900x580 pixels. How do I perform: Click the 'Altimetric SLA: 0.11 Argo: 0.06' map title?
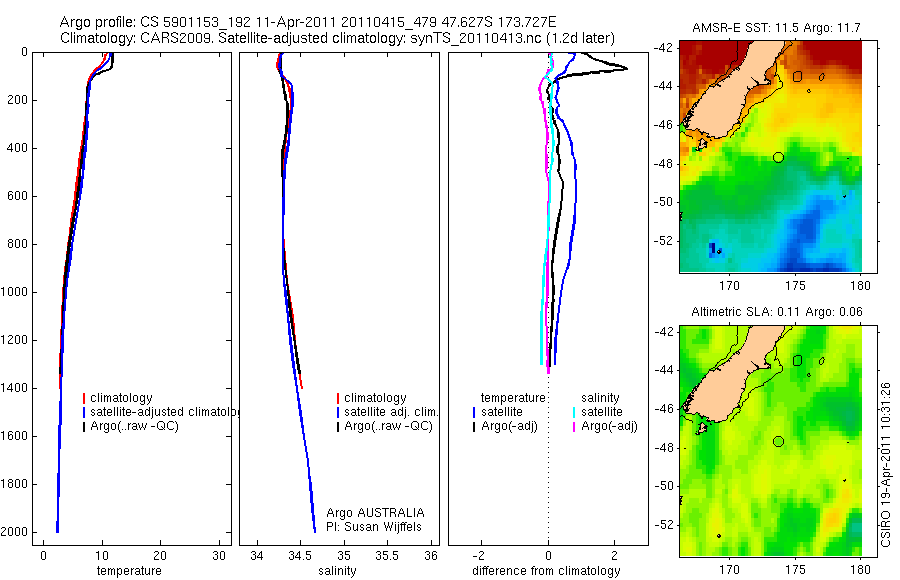(777, 312)
